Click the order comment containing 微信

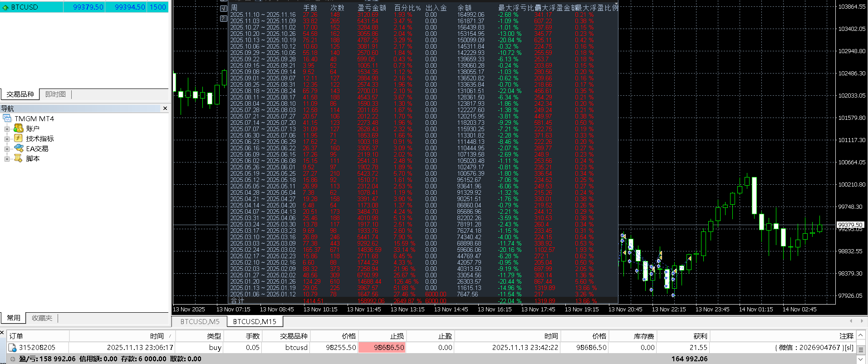point(814,348)
